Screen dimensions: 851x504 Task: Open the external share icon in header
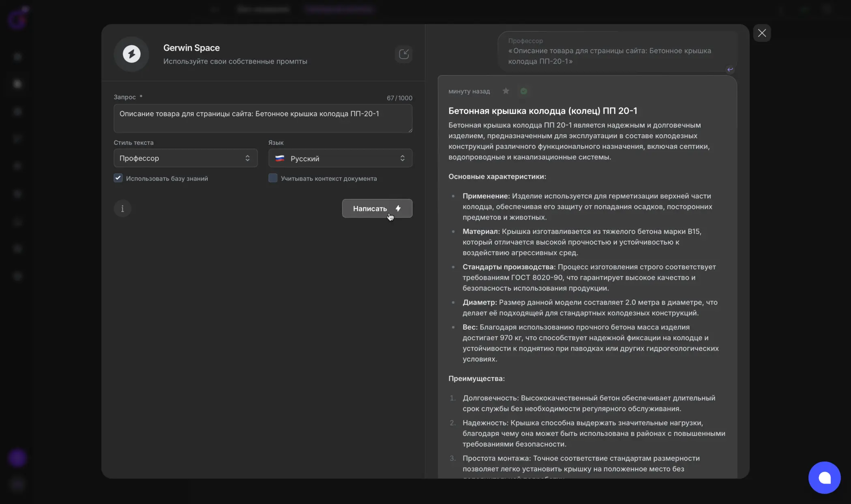[x=403, y=54]
